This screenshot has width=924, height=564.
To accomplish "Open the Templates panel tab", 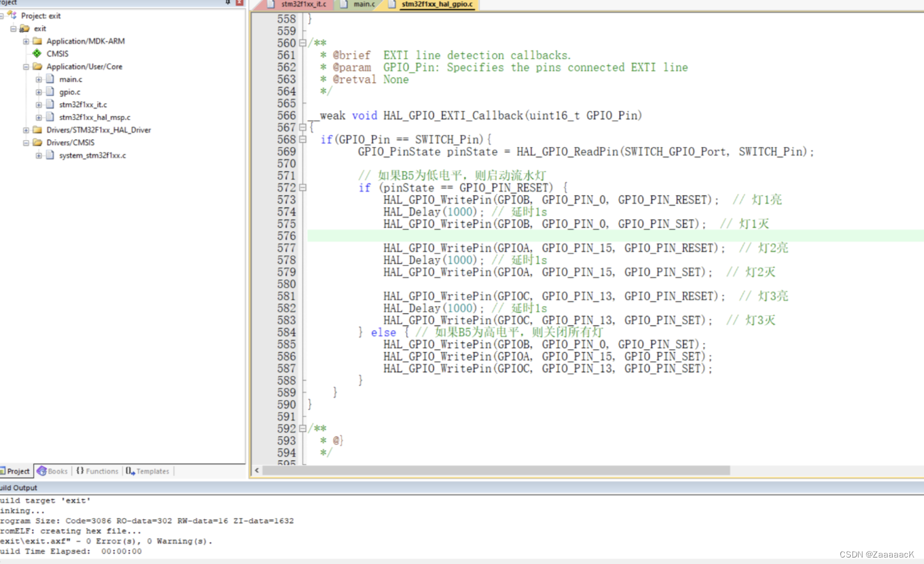I will click(x=148, y=471).
